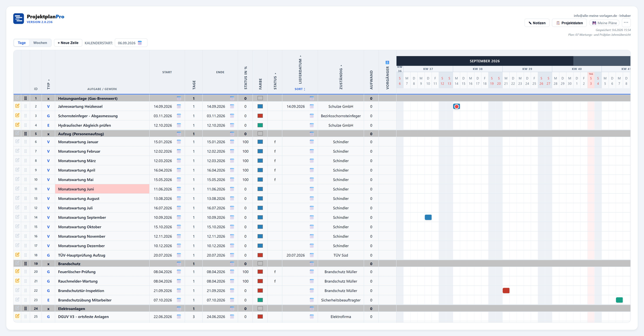Click Bezirksschornsteinfeger in Zuständig column

(341, 116)
